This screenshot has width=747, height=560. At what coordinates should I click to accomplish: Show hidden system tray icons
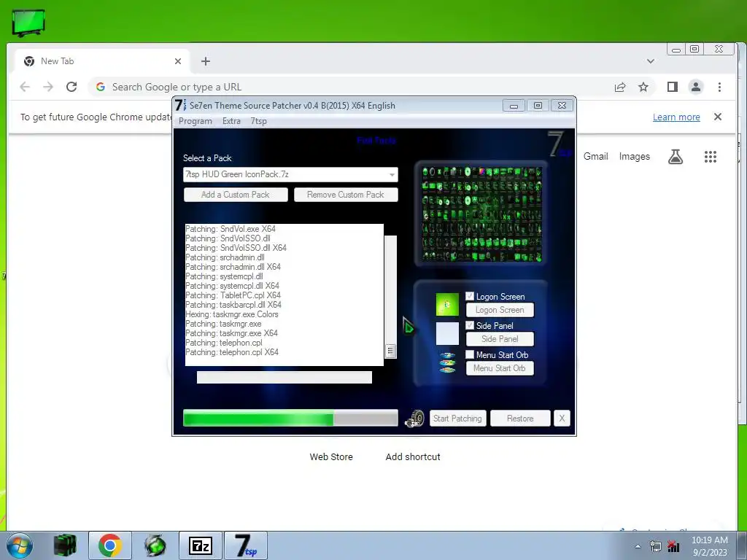[x=638, y=547]
